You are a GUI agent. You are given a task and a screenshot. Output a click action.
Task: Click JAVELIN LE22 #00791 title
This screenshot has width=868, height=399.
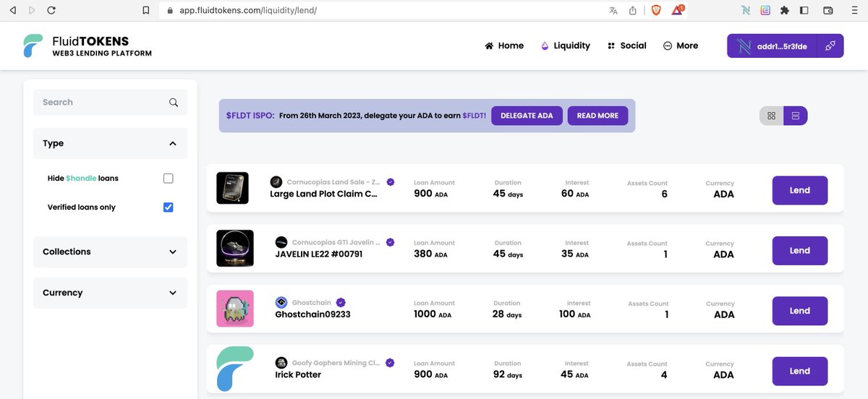(x=319, y=254)
